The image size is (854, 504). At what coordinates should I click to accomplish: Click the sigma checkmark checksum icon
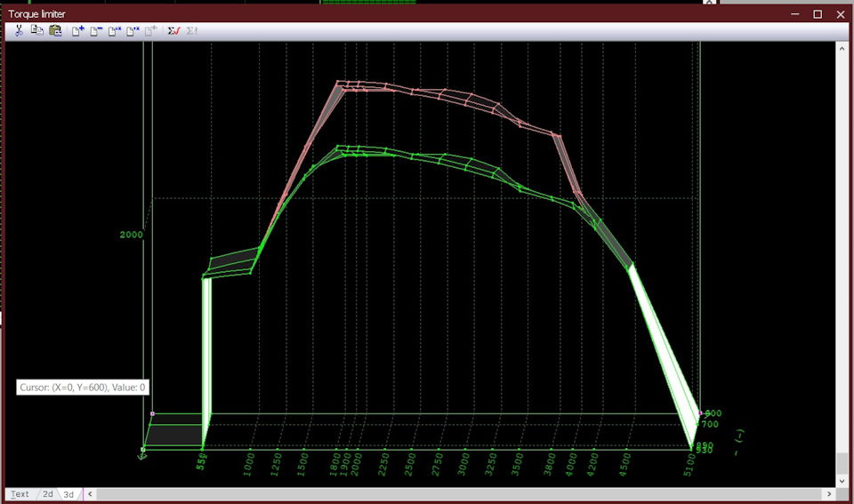173,31
